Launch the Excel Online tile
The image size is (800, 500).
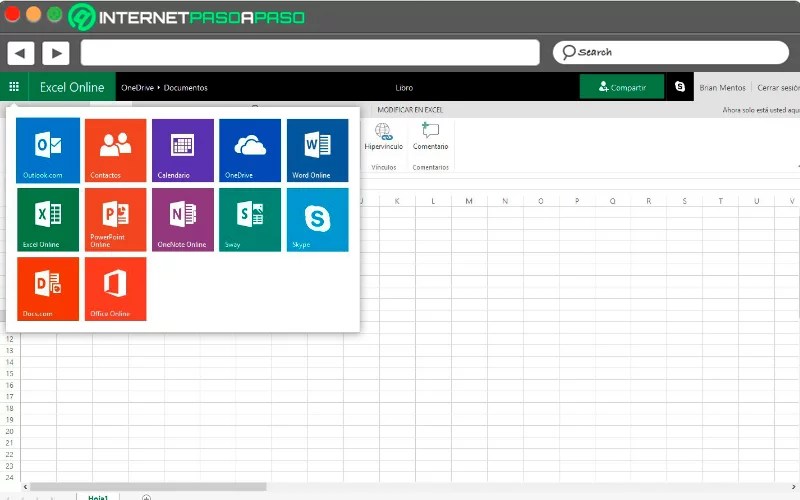click(48, 219)
